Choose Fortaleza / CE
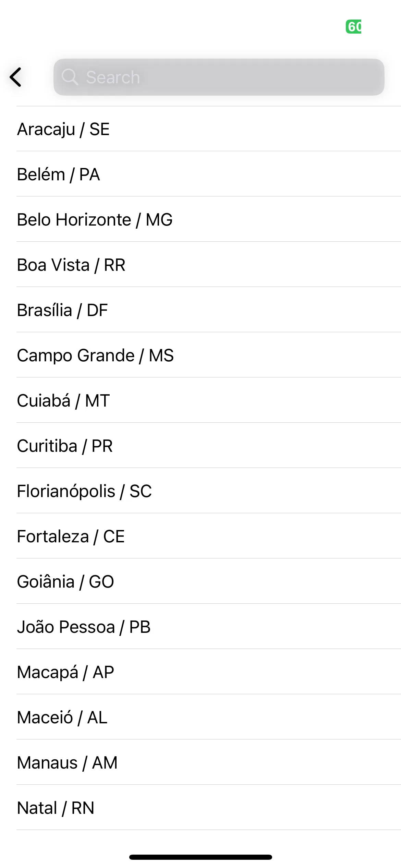This screenshot has height=868, width=401. click(209, 536)
